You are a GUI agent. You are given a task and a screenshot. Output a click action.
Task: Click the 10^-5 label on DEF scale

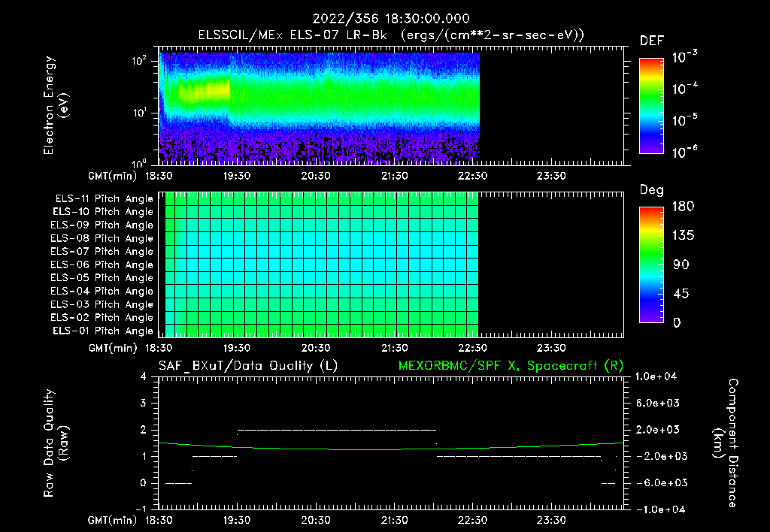(x=684, y=120)
